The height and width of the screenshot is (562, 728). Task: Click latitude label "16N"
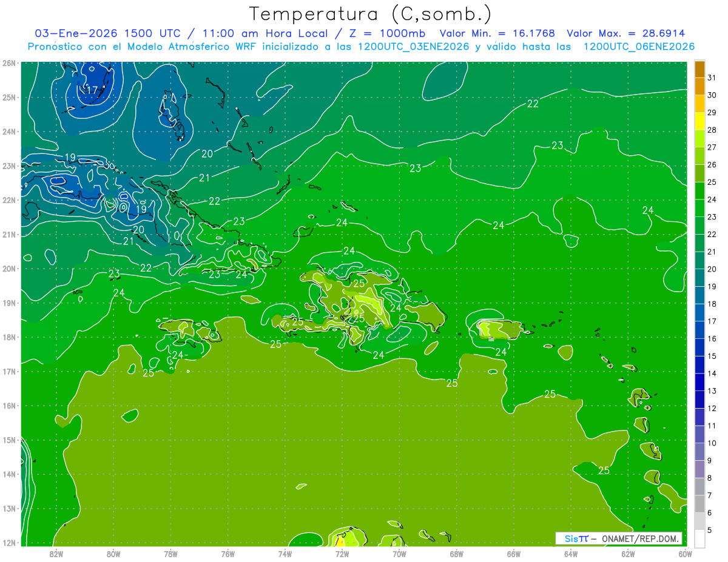point(9,406)
